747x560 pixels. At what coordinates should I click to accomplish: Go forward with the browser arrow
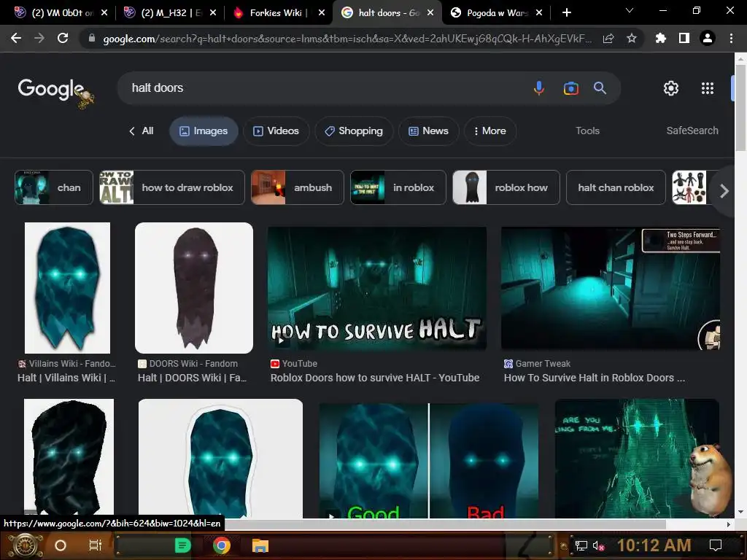[39, 38]
